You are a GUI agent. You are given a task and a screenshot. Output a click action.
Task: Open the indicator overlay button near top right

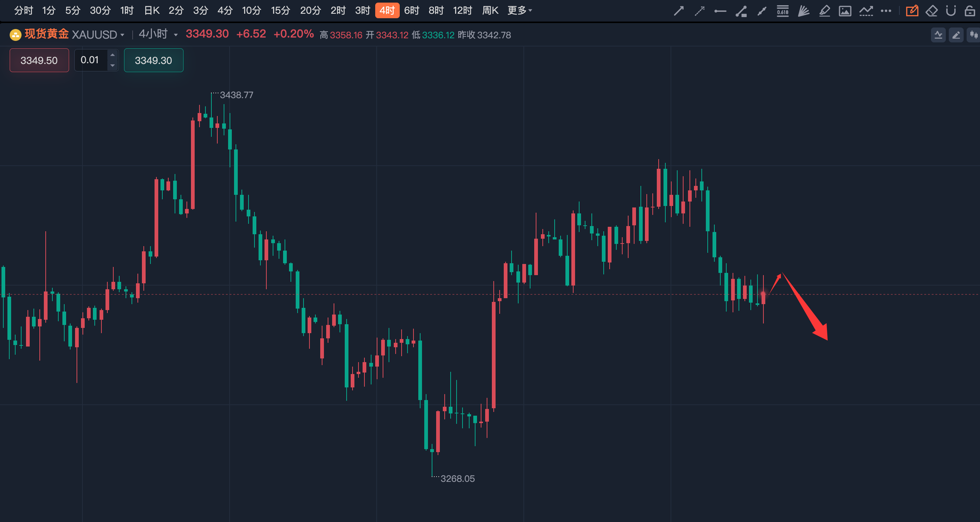(938, 35)
